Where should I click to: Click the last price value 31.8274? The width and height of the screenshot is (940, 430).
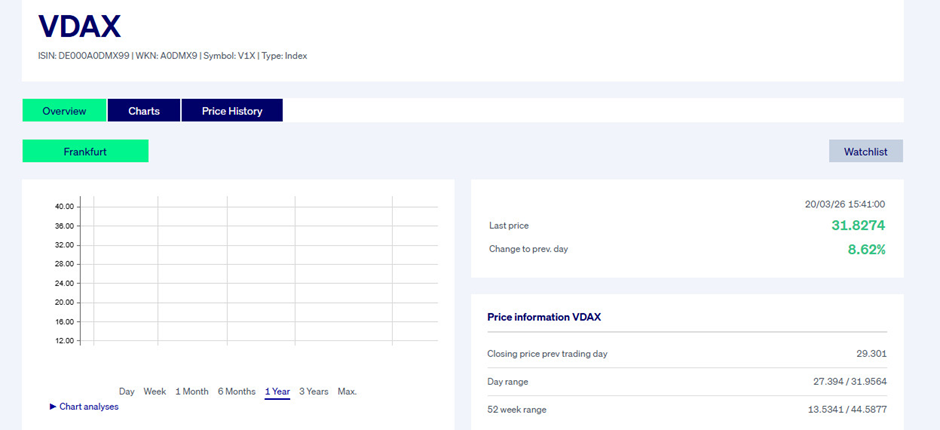point(858,226)
